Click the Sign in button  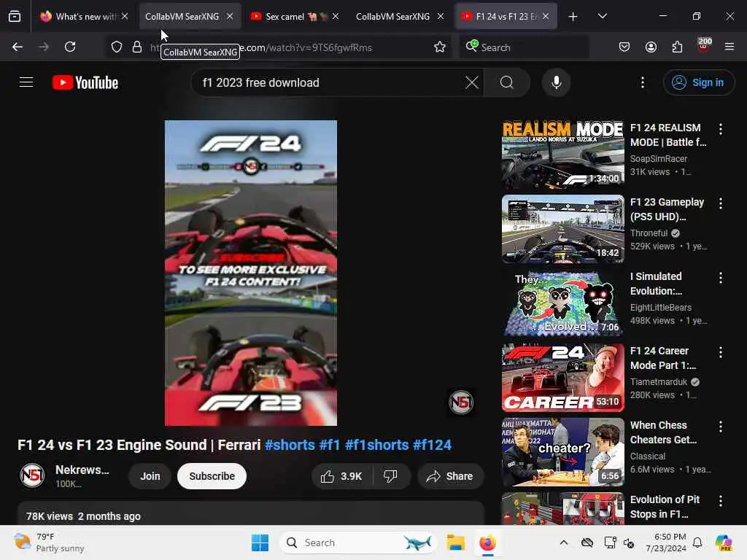tap(698, 82)
